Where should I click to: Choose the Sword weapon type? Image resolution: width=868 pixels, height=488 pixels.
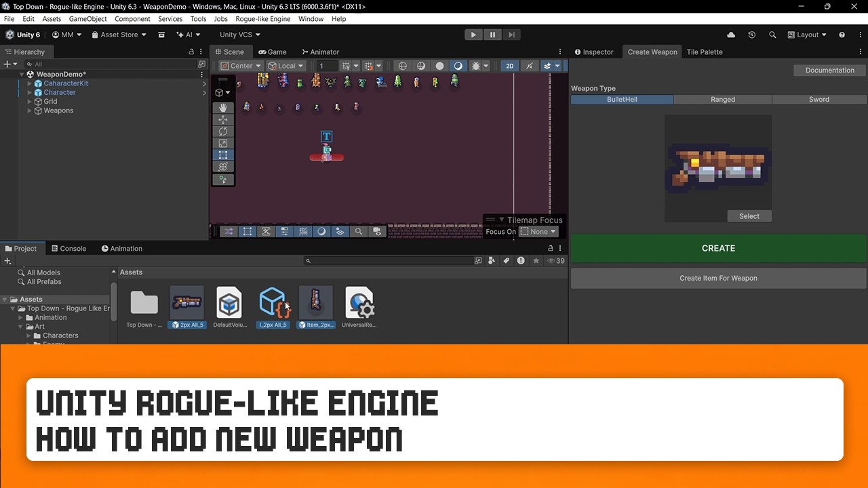pos(819,100)
